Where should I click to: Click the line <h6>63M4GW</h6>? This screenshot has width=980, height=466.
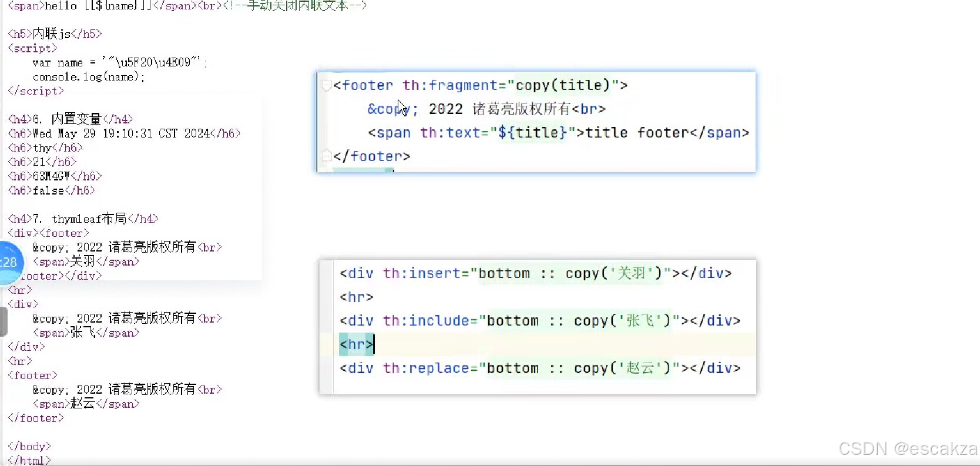point(55,176)
